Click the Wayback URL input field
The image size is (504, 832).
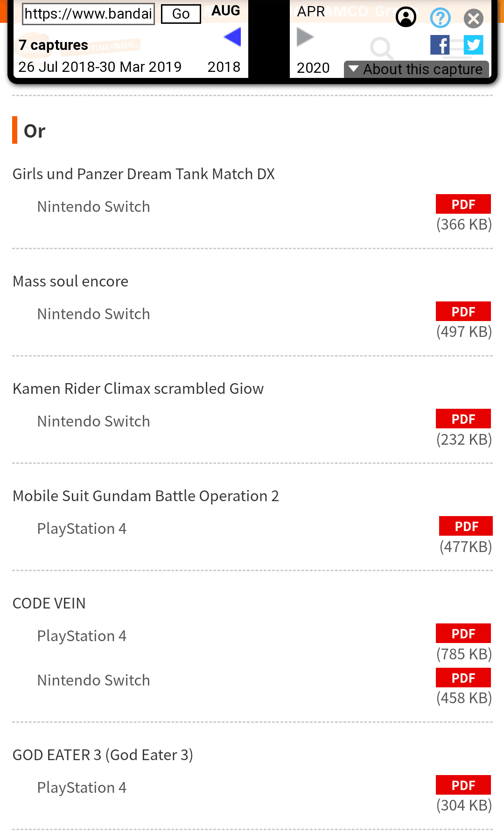click(89, 14)
